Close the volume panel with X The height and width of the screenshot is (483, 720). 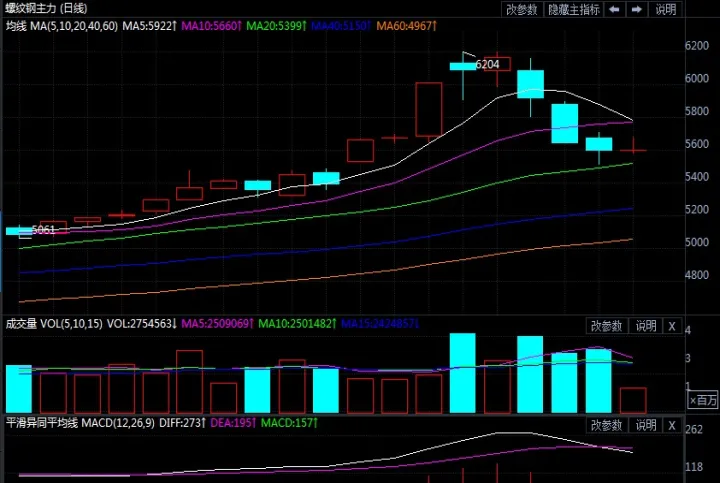[672, 326]
